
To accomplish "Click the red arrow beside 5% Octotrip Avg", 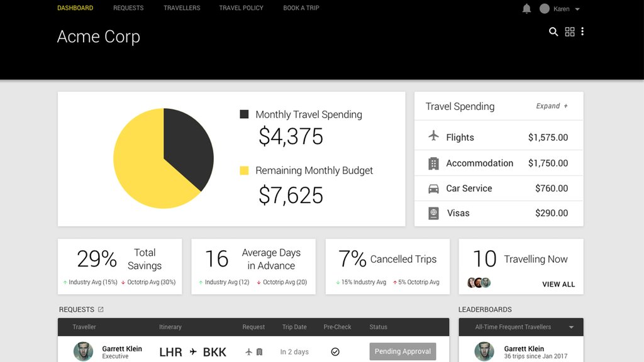I will tap(395, 282).
